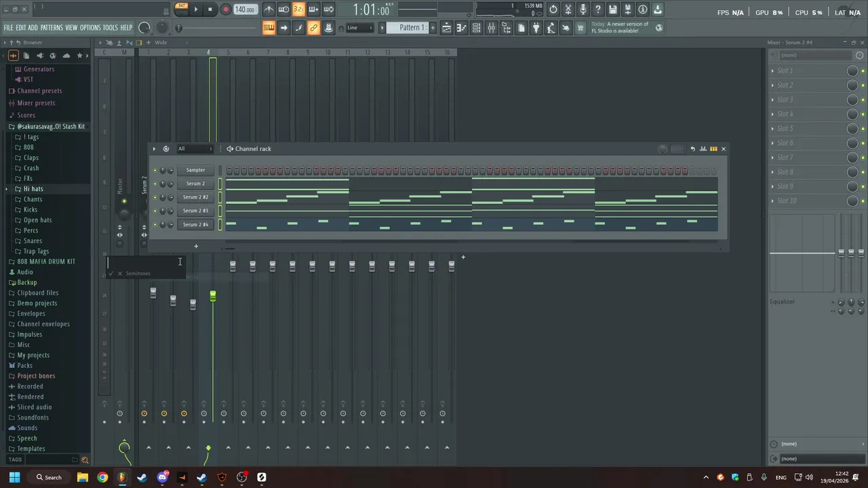The image size is (868, 488).
Task: Click the shopping cart icon
Action: click(580, 28)
